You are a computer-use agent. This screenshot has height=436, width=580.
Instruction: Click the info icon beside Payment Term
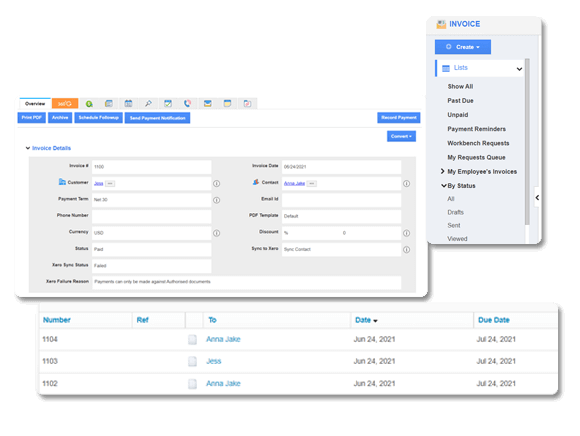pos(217,200)
